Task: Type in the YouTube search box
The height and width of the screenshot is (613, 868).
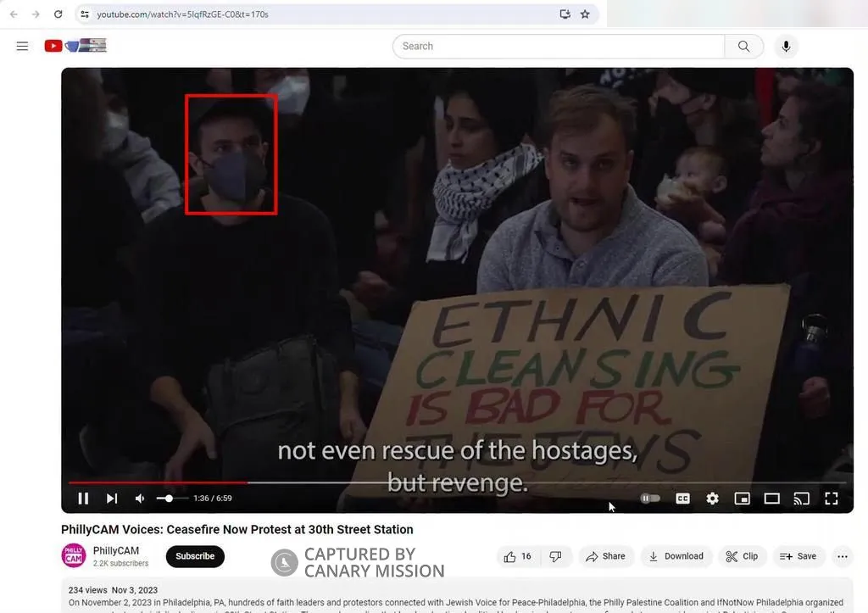Action: [559, 47]
